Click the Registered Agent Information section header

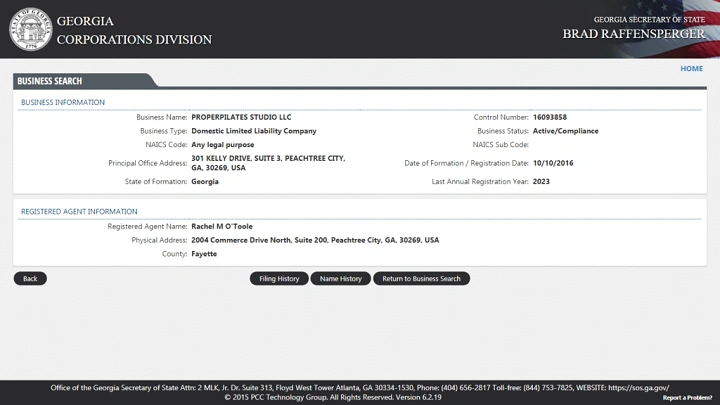[79, 212]
